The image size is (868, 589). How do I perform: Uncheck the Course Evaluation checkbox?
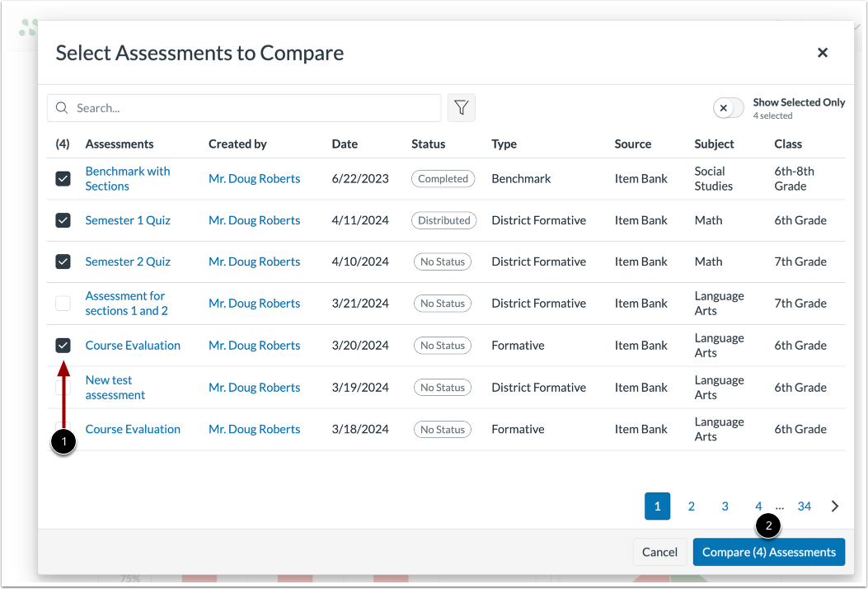point(63,345)
